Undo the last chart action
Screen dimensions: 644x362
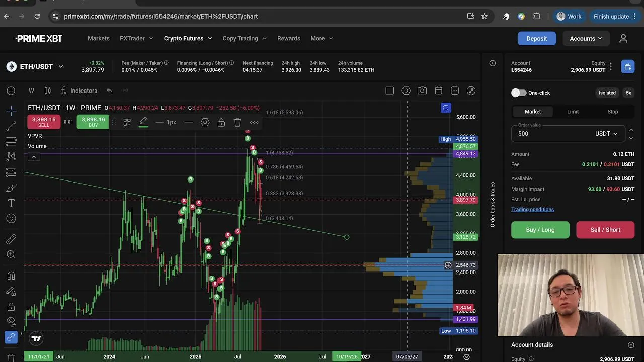tap(109, 91)
